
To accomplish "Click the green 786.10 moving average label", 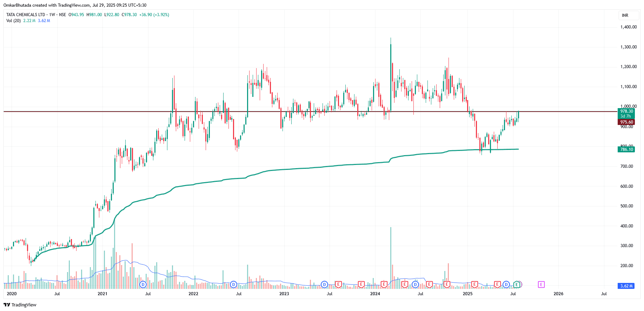I will pyautogui.click(x=626, y=150).
